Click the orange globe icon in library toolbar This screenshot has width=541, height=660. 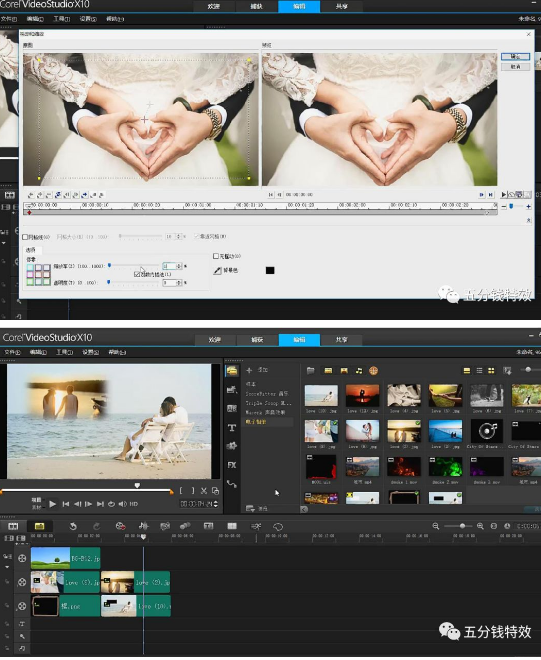pos(373,370)
